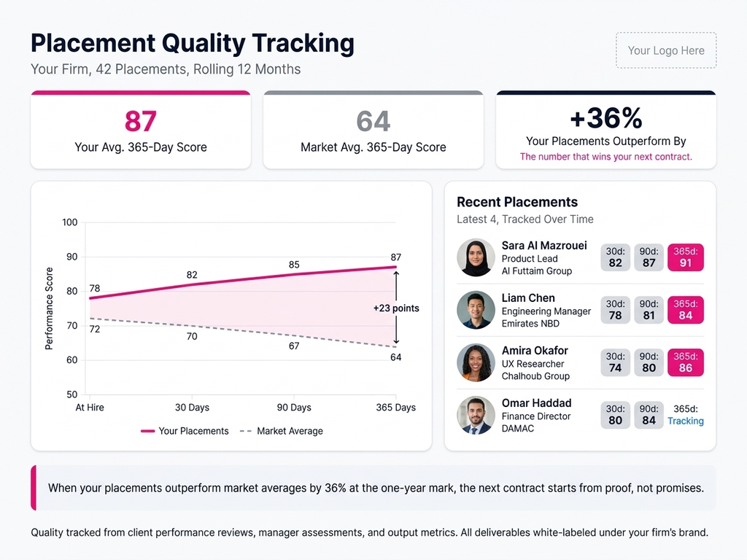Select the 90 Days axis label
Image resolution: width=747 pixels, height=560 pixels.
294,408
